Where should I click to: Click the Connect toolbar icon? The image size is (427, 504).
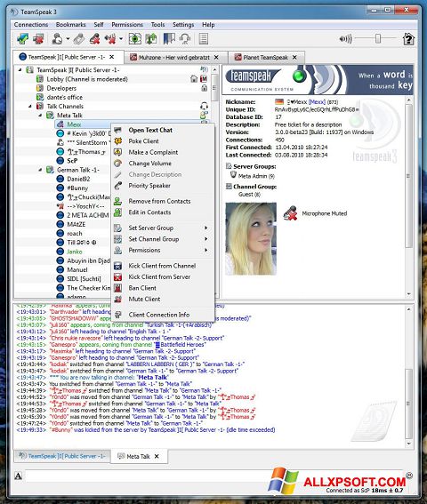click(22, 39)
